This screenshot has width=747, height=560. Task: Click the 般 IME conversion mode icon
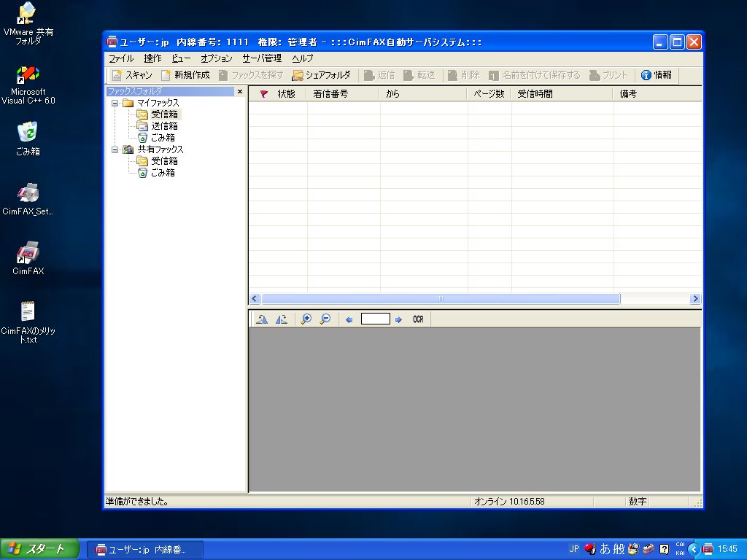[x=619, y=549]
